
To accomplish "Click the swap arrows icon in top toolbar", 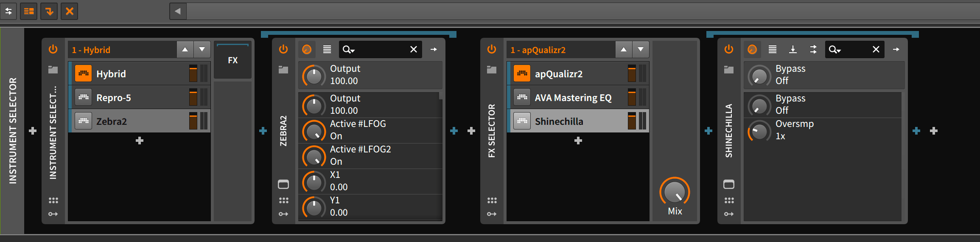I will [x=8, y=11].
